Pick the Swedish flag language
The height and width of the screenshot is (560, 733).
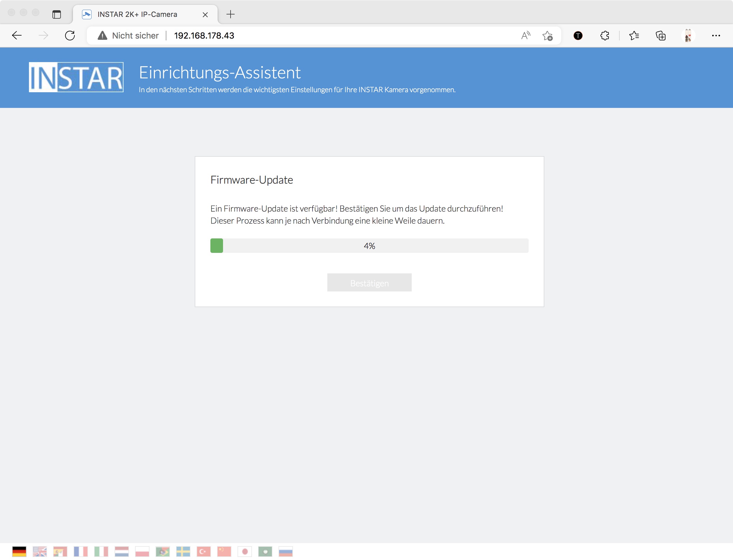(183, 551)
